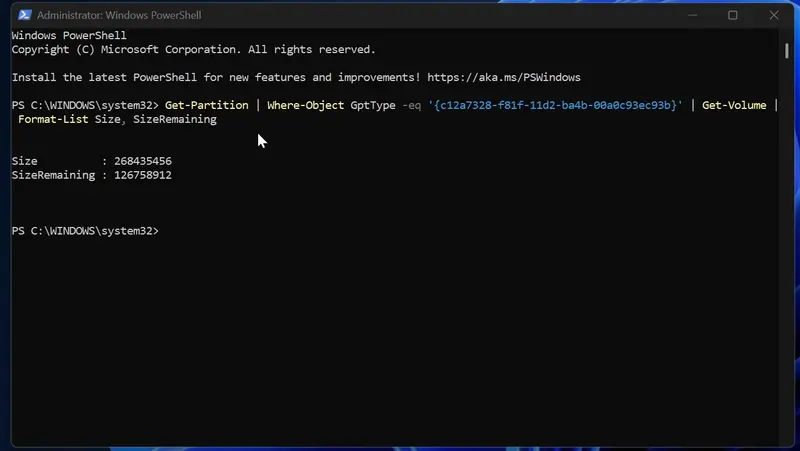
Task: Click the 'Copyright (C) Microsoft Corporation' line
Action: coord(193,49)
